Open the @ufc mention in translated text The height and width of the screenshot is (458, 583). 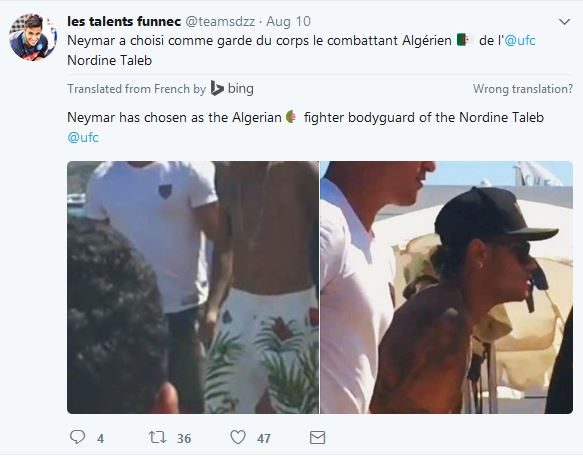[83, 137]
